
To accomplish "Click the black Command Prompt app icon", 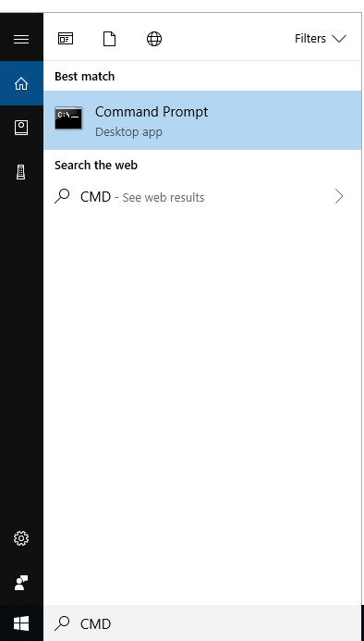I will (x=68, y=117).
